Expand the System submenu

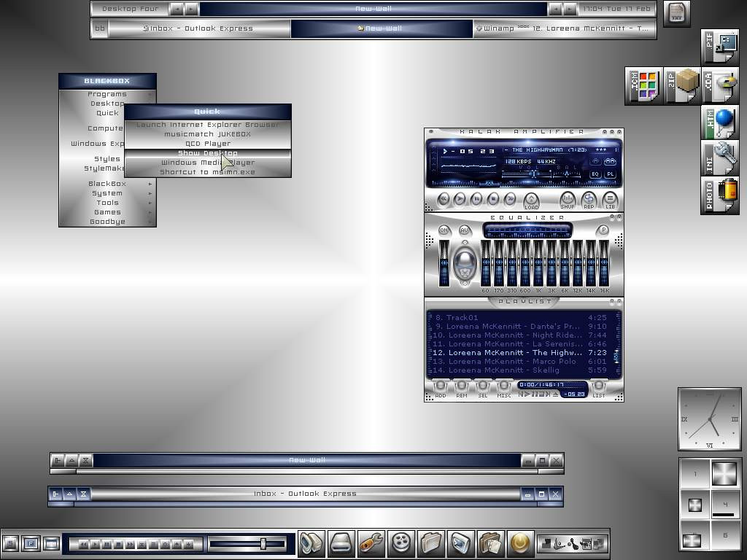tap(107, 193)
